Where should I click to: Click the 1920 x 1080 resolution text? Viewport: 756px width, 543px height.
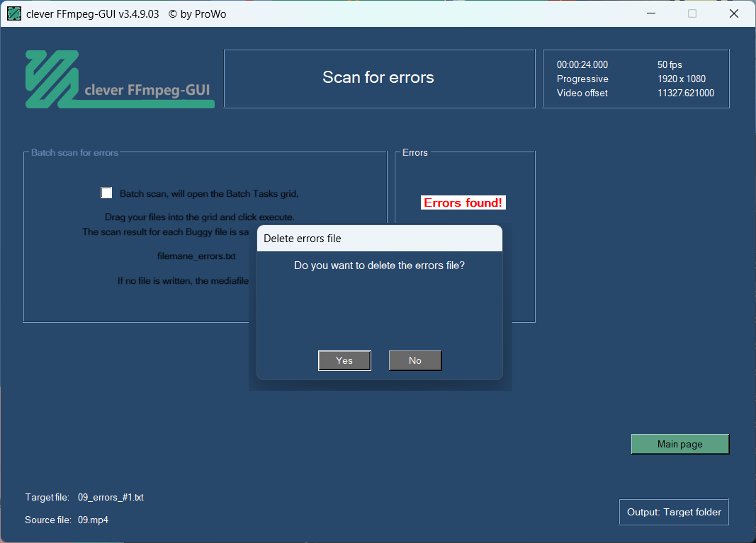click(x=682, y=79)
